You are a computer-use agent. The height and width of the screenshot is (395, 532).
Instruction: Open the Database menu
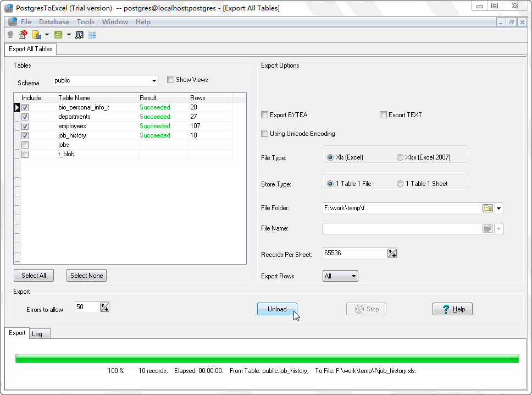click(54, 22)
